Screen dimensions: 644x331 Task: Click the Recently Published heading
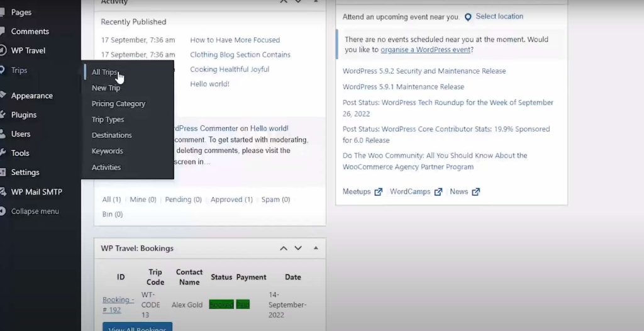click(133, 22)
